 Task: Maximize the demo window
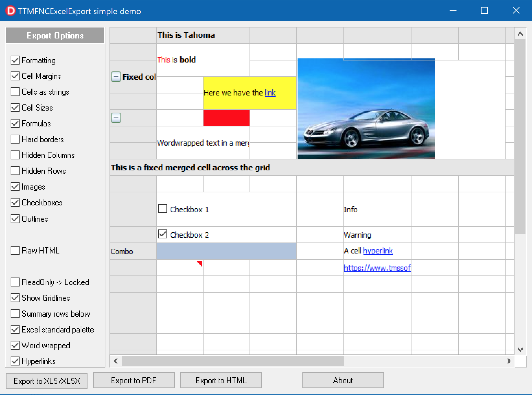coord(484,11)
